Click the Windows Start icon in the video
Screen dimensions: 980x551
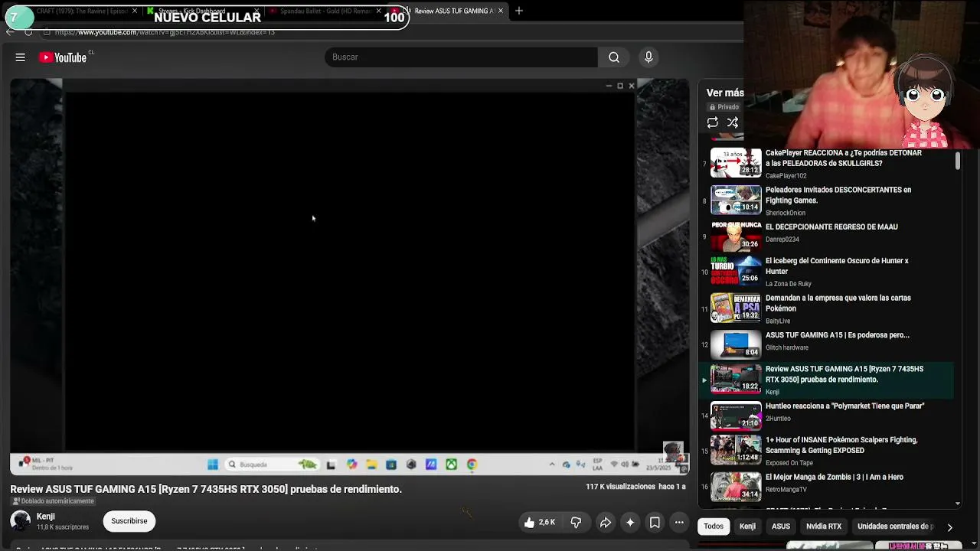click(x=213, y=465)
